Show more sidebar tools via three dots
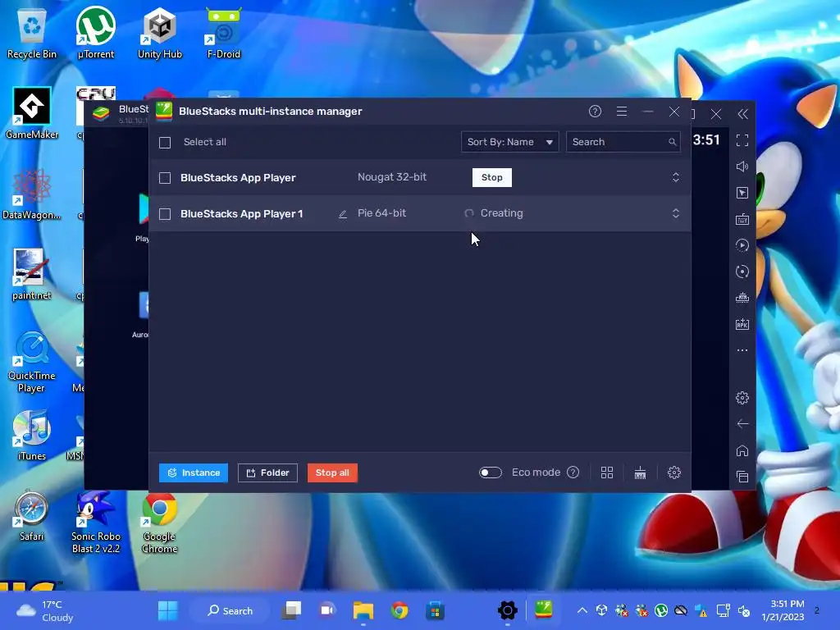The height and width of the screenshot is (630, 840). coord(742,350)
